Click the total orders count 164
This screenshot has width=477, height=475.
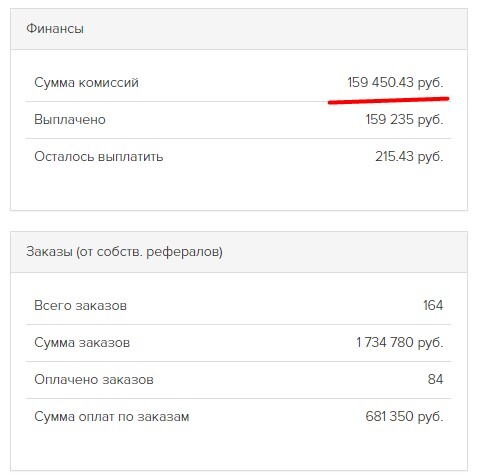433,305
